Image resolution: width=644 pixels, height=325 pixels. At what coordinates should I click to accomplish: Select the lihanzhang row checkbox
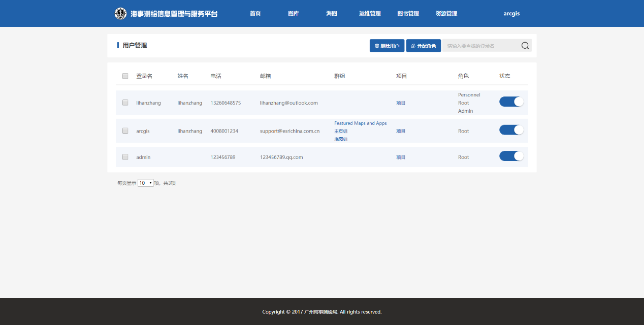(x=125, y=103)
